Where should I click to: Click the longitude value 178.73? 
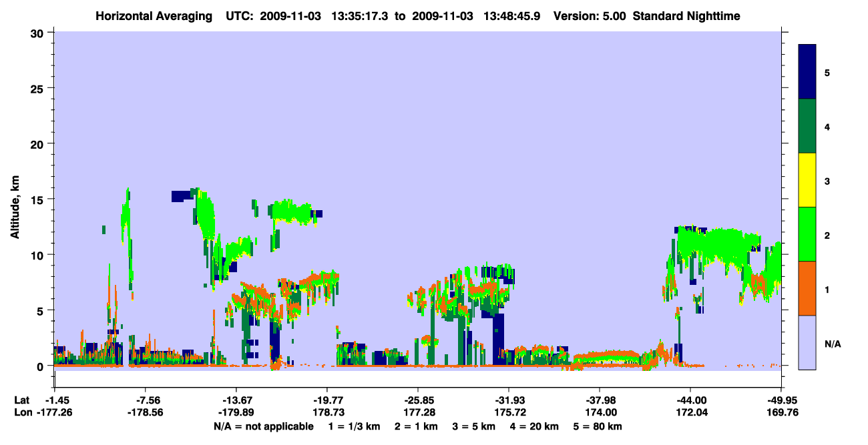click(327, 413)
